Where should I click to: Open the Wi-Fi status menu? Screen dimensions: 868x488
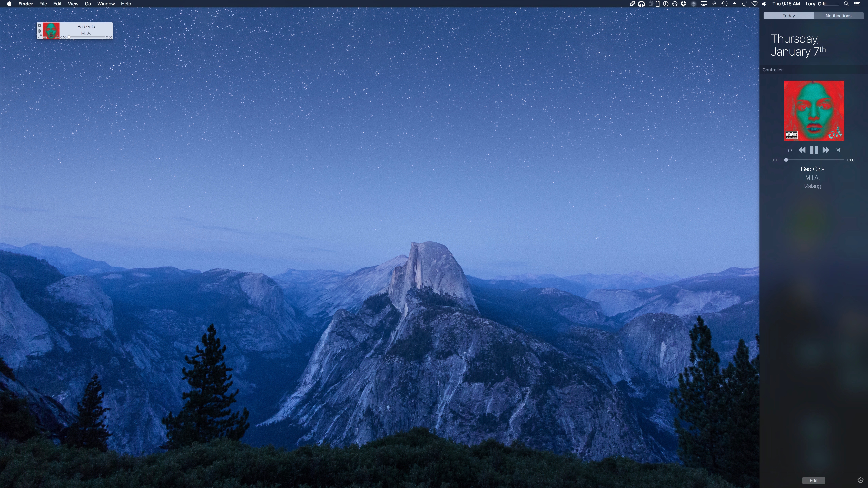755,4
